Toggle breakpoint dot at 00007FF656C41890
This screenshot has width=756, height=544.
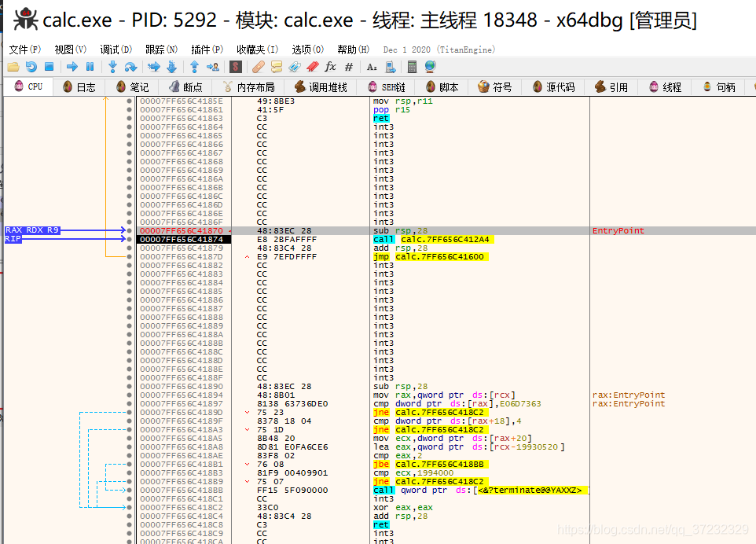click(129, 386)
